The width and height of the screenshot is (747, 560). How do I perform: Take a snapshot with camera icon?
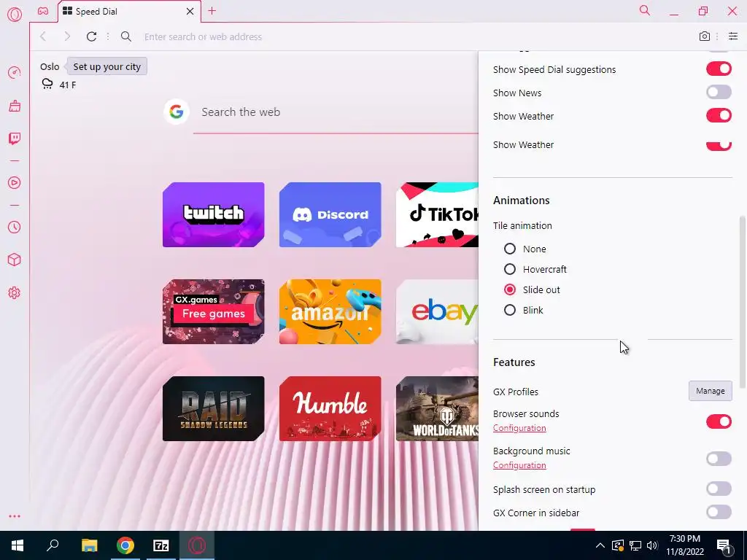tap(704, 36)
